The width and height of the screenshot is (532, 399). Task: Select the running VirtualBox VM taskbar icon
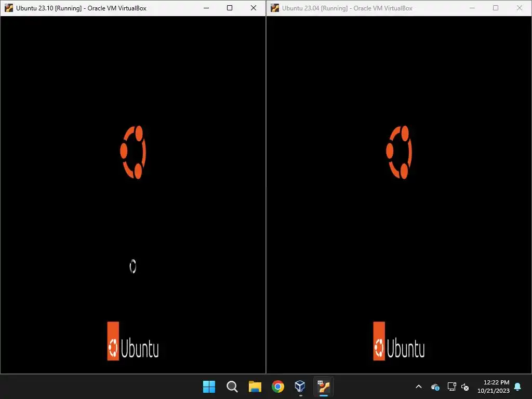(324, 387)
